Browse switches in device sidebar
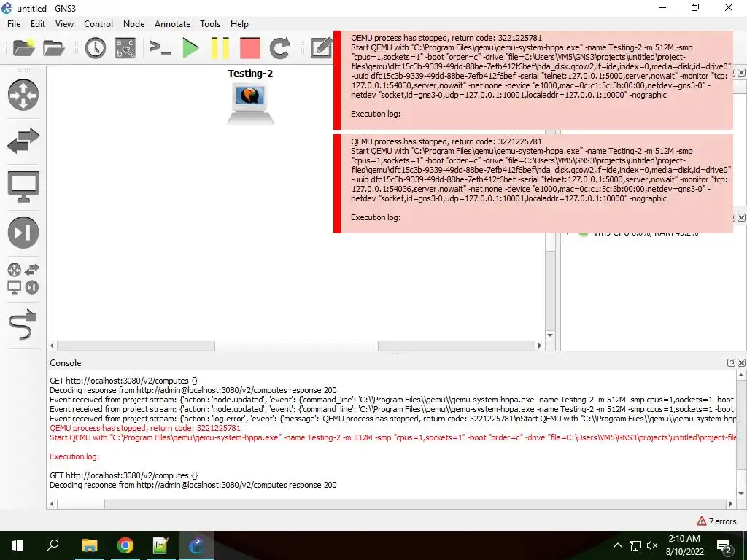 pyautogui.click(x=23, y=141)
